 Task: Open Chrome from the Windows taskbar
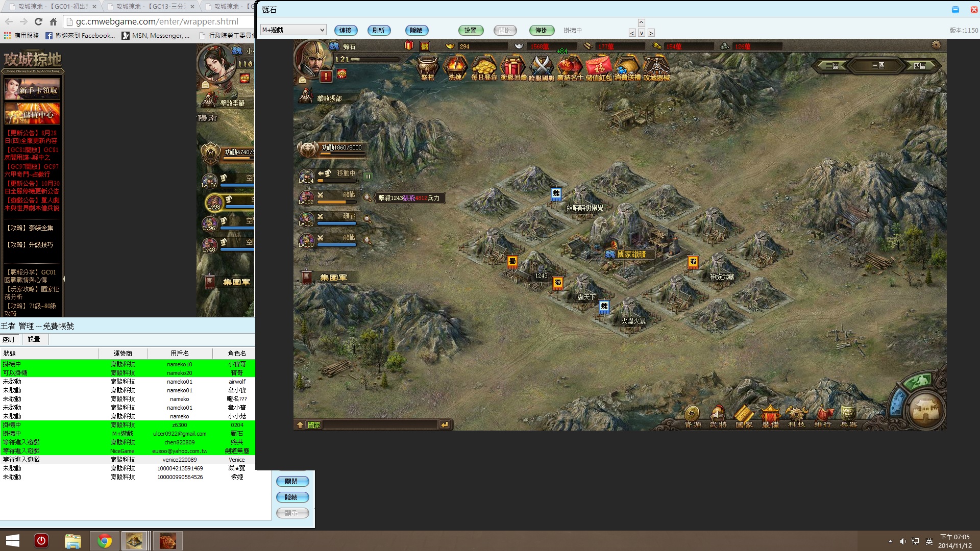tap(105, 541)
